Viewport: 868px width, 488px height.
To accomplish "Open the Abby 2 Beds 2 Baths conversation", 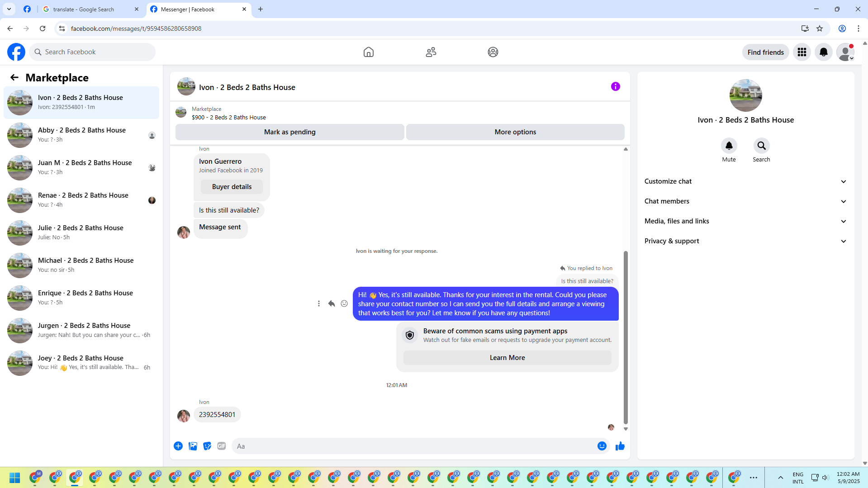I will point(81,135).
